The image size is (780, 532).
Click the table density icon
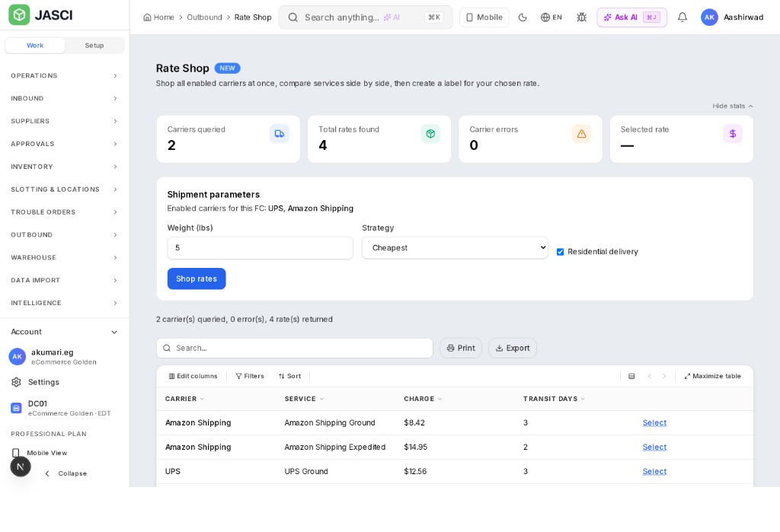coord(631,377)
